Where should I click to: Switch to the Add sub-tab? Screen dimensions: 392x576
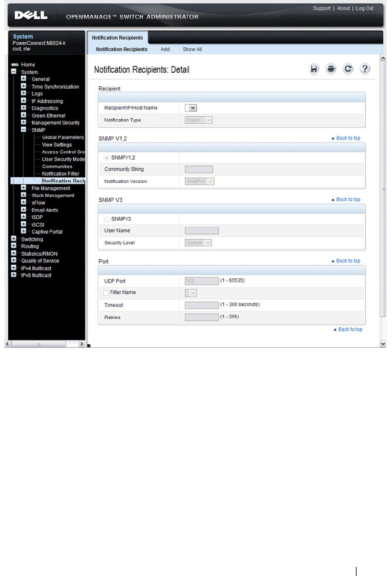165,50
